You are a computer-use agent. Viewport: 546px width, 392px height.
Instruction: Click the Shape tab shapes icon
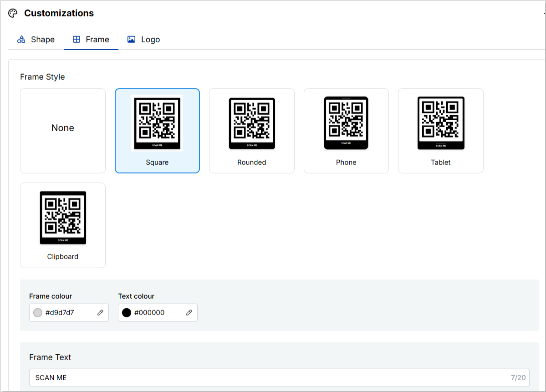(x=21, y=39)
